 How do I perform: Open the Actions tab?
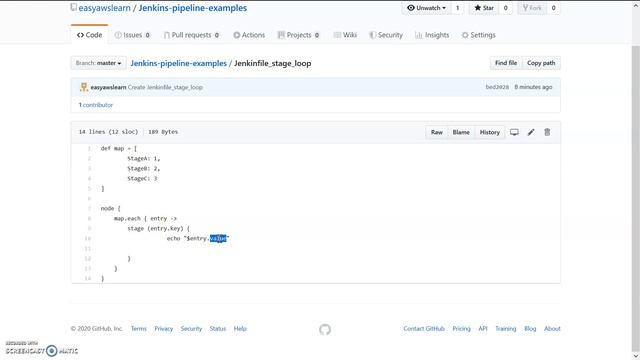click(249, 35)
